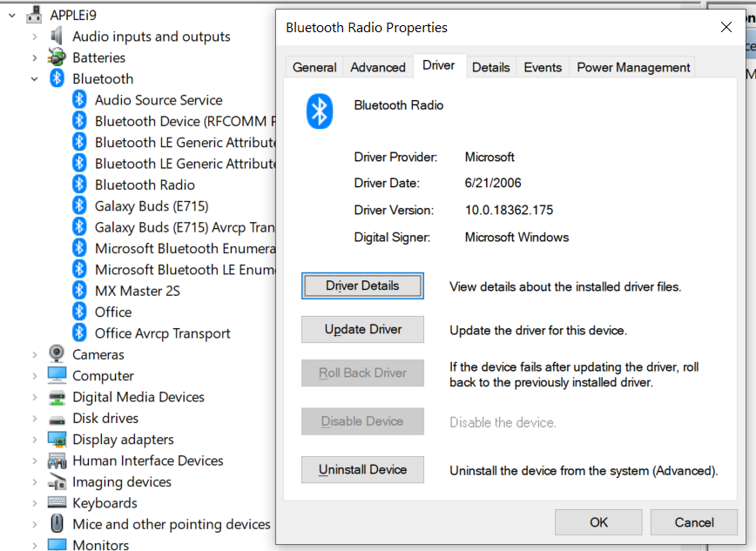This screenshot has width=756, height=551.
Task: Switch to the General tab
Action: click(314, 67)
